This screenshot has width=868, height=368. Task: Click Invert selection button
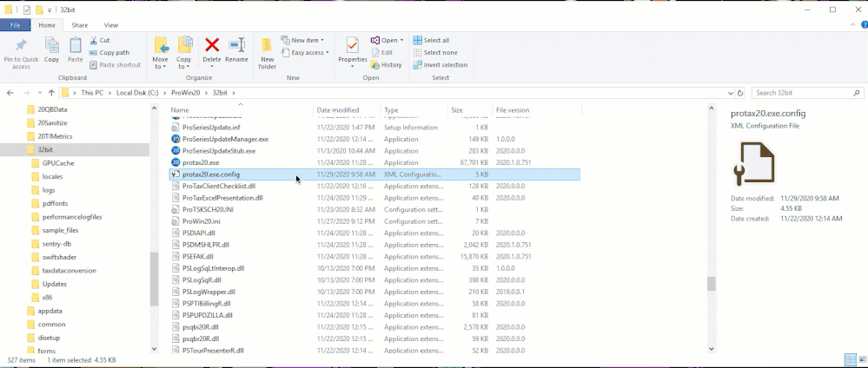445,65
